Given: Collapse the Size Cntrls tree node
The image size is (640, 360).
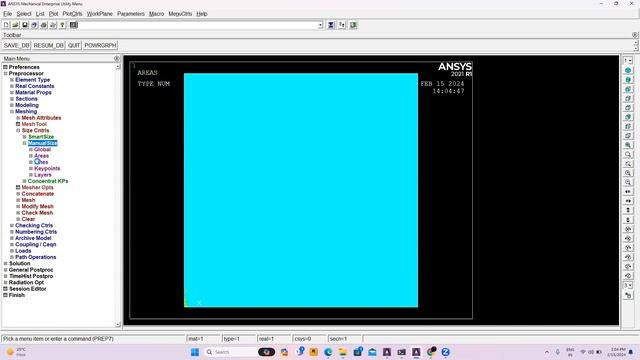Looking at the screenshot, I should point(18,131).
